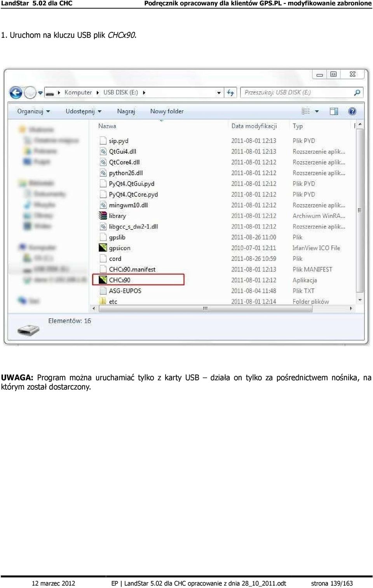Click the file name CHCx90
373x588 pixels.
pos(120,280)
